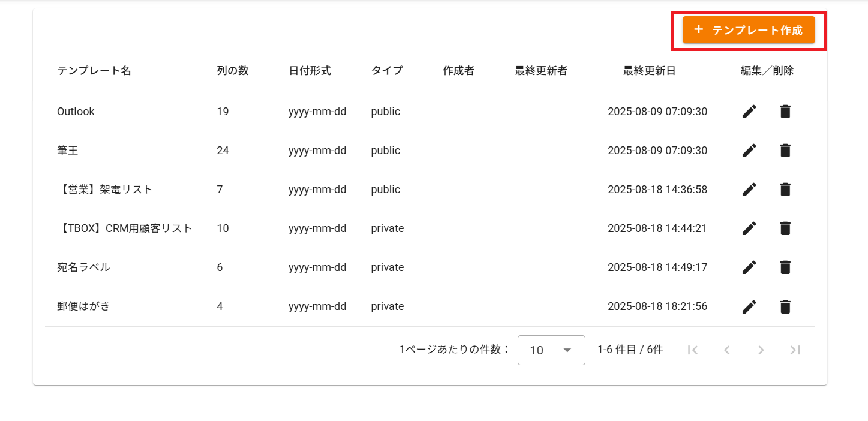Click the 最終更新日 column header
The height and width of the screenshot is (421, 868).
click(x=649, y=71)
